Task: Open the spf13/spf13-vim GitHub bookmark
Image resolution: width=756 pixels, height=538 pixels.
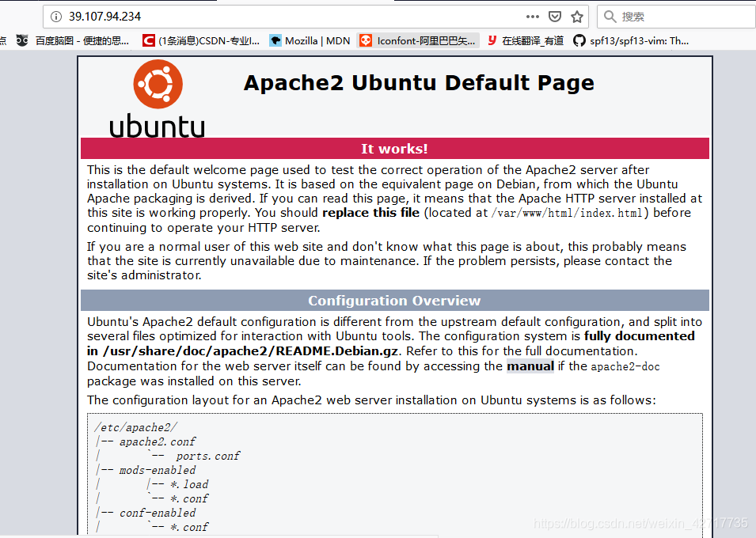Action: 631,41
